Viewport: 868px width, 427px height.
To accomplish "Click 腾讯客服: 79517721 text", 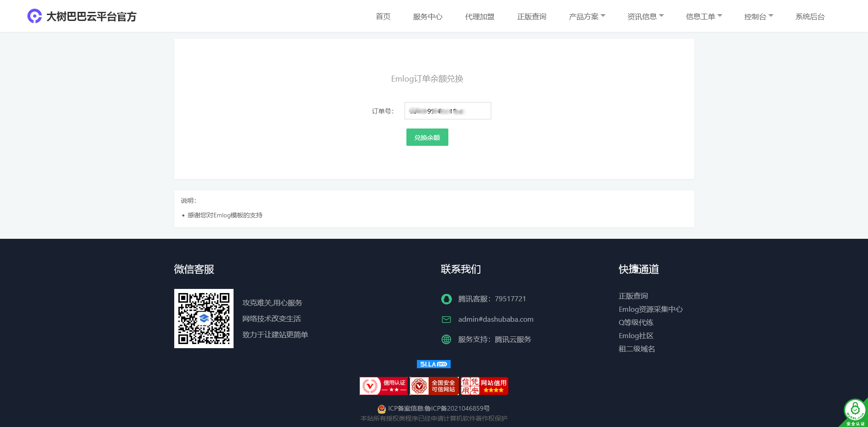I will [492, 299].
